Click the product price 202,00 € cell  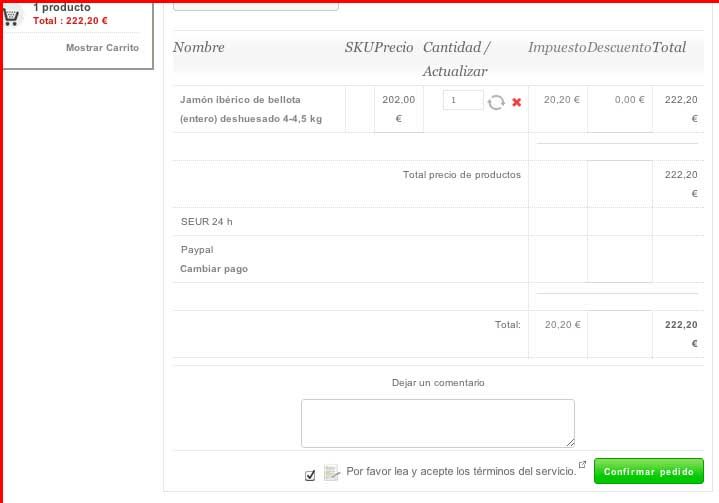[398, 109]
